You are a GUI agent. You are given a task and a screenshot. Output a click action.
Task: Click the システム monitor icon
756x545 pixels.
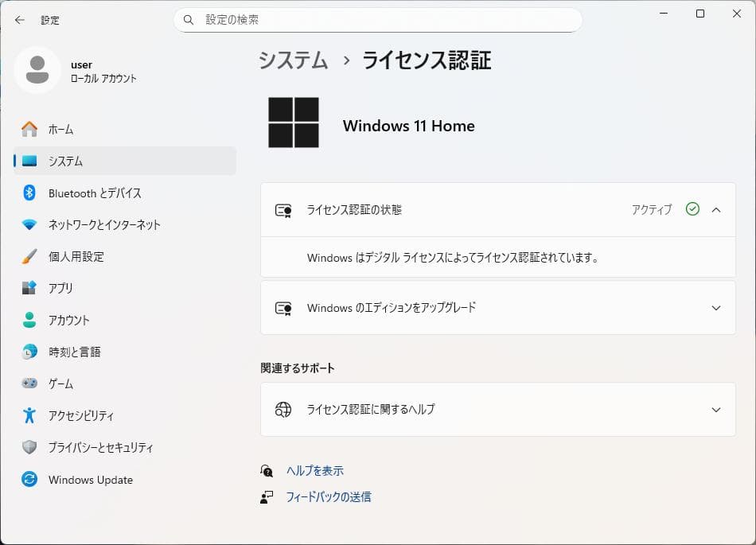tap(29, 161)
